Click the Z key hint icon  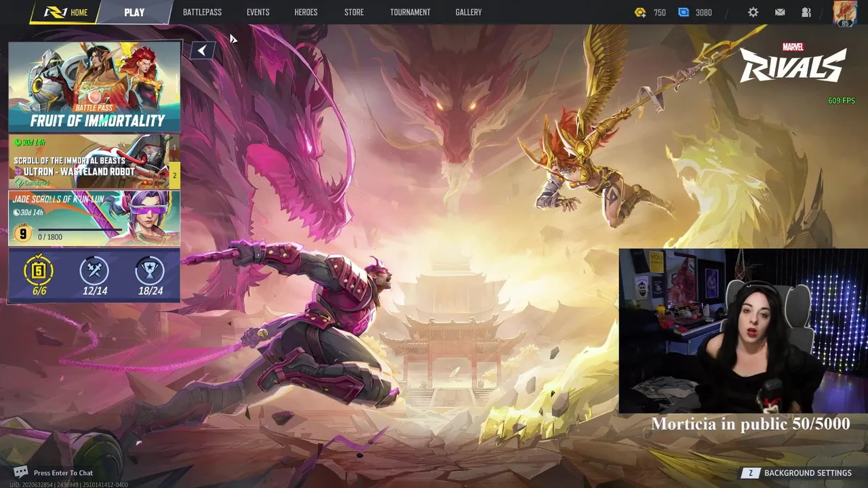coord(750,473)
